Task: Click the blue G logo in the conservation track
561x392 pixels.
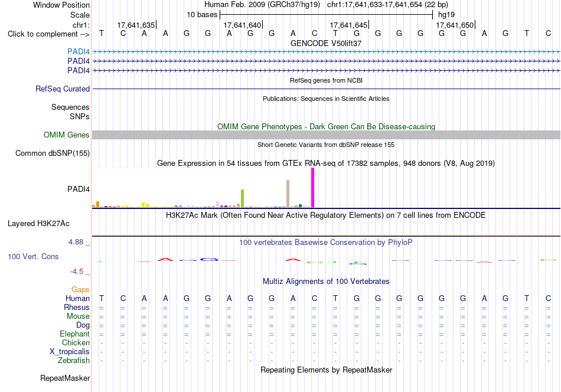Action: (x=209, y=259)
